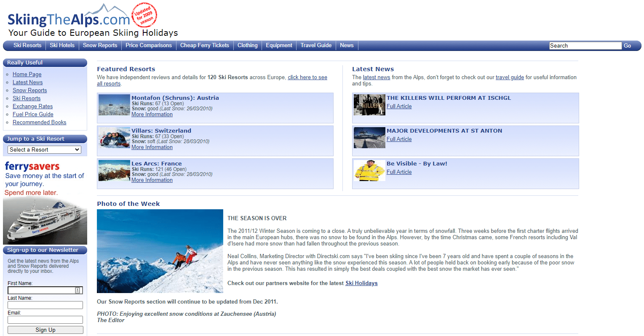Open Cheap Ferry Tickets from navigation bar

pyautogui.click(x=204, y=45)
